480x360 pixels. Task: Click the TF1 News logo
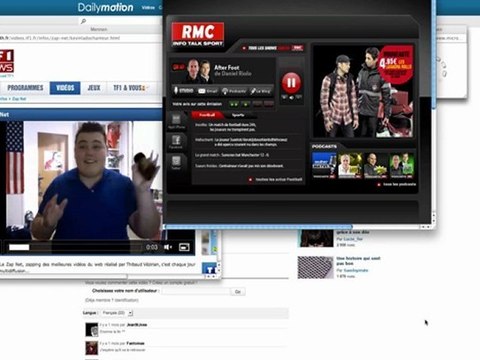click(x=7, y=61)
